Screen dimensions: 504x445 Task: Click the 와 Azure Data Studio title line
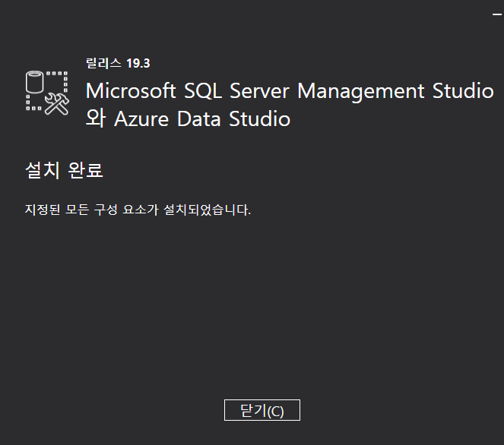pos(188,118)
